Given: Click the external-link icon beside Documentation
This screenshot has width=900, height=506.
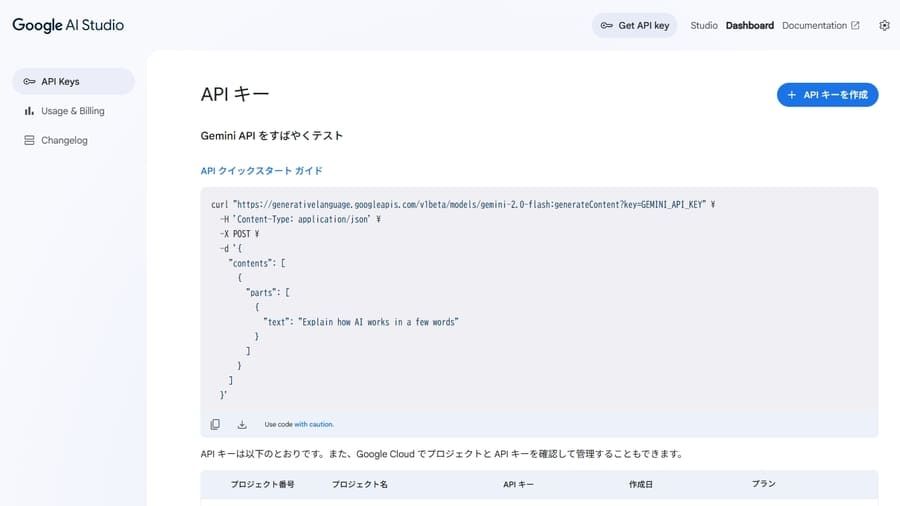Looking at the screenshot, I should [855, 25].
